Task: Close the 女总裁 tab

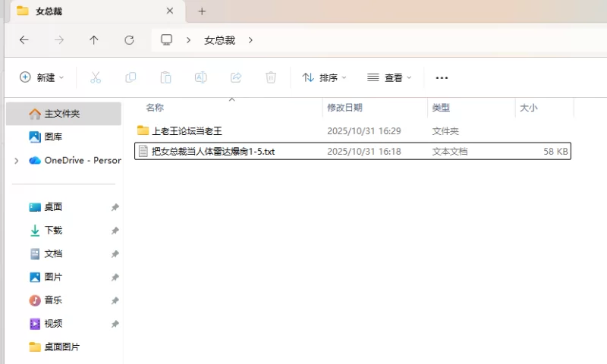Action: pos(169,11)
